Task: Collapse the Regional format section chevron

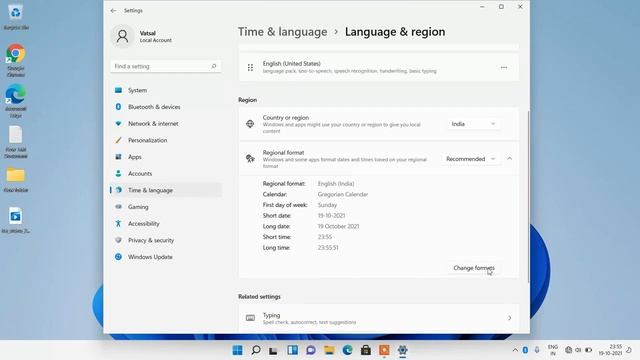Action: pyautogui.click(x=509, y=159)
